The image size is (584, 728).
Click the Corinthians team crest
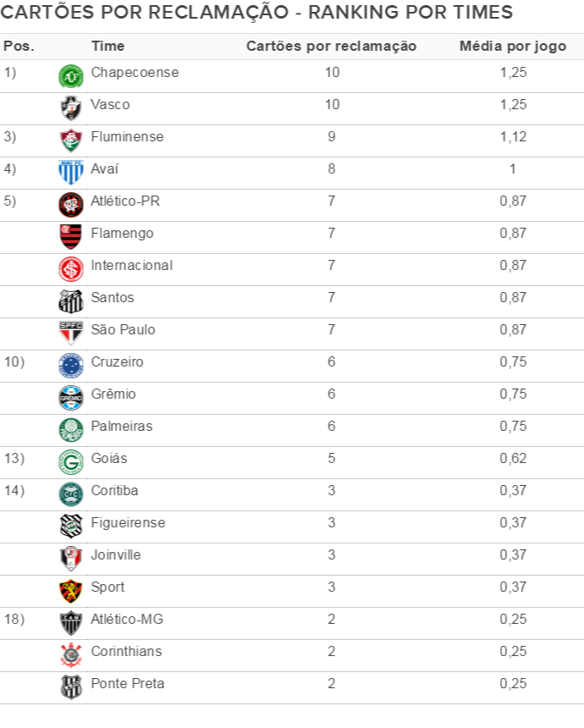[70, 654]
